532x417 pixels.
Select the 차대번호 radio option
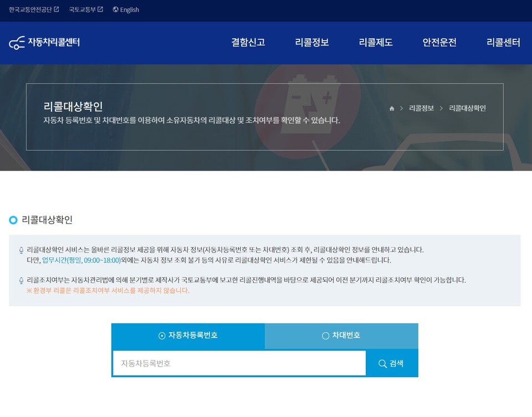(325, 336)
